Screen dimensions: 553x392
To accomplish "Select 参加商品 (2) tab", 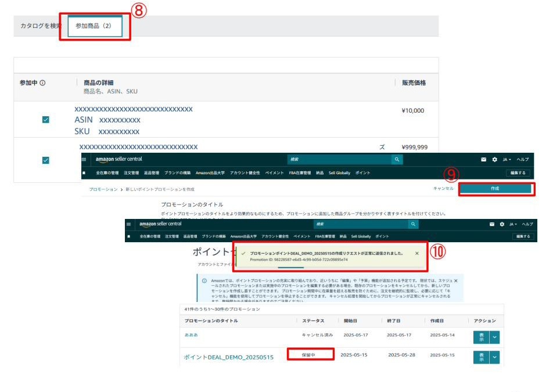I will pyautogui.click(x=95, y=26).
